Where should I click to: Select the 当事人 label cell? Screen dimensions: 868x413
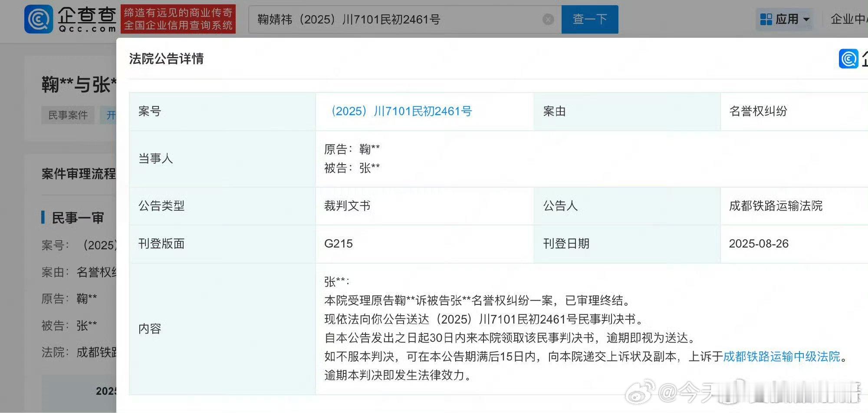point(222,159)
